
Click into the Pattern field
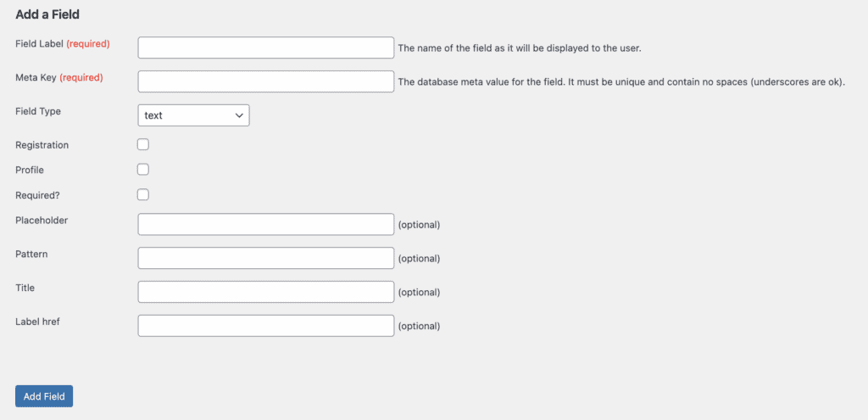[265, 258]
